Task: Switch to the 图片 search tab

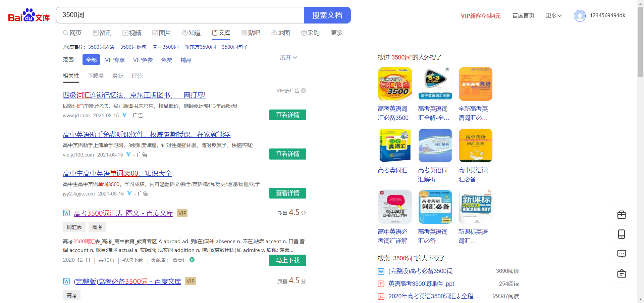Action: [x=161, y=33]
